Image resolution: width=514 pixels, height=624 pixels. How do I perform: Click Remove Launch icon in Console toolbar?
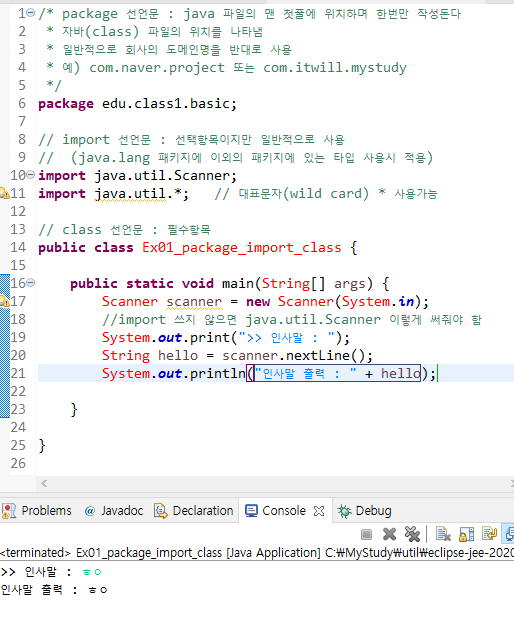tap(389, 534)
